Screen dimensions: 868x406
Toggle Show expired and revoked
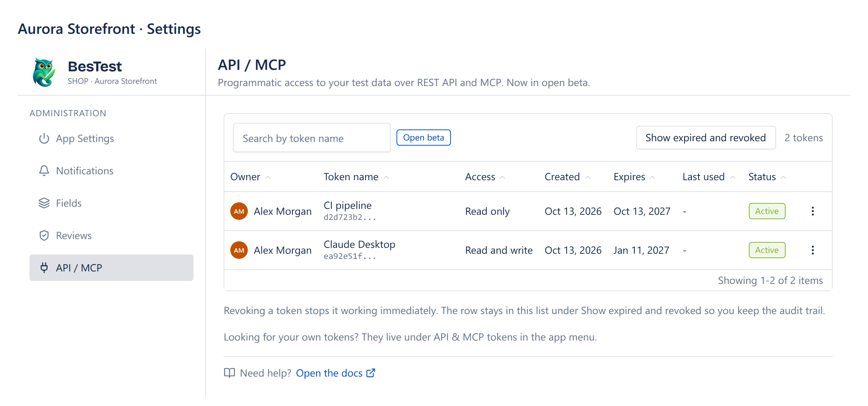(x=706, y=138)
